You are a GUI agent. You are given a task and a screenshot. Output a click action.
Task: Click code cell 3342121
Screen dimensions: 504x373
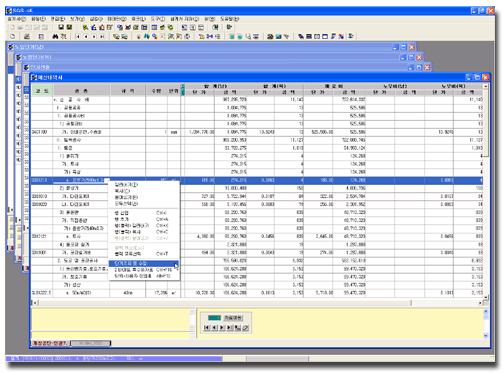(42, 236)
